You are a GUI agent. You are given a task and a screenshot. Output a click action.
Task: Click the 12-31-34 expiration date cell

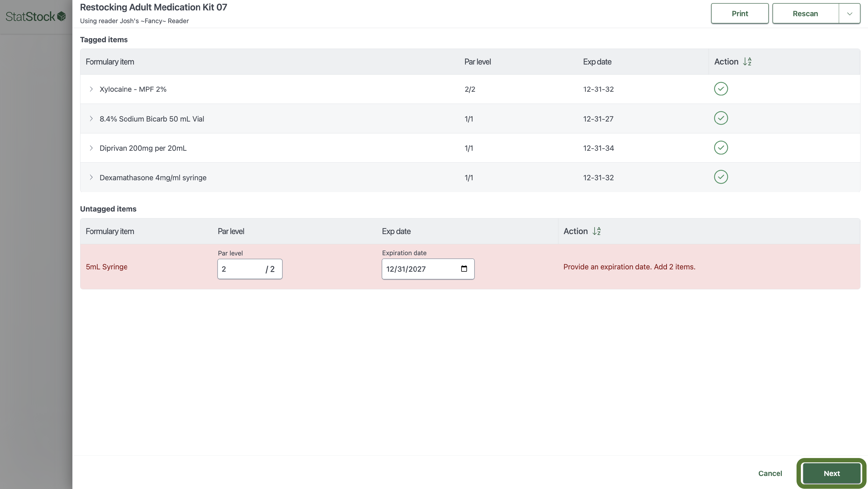(x=598, y=148)
